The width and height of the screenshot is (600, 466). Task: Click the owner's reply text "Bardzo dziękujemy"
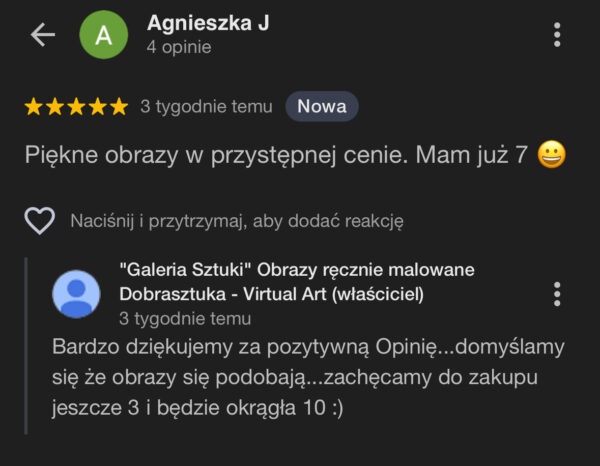point(150,348)
